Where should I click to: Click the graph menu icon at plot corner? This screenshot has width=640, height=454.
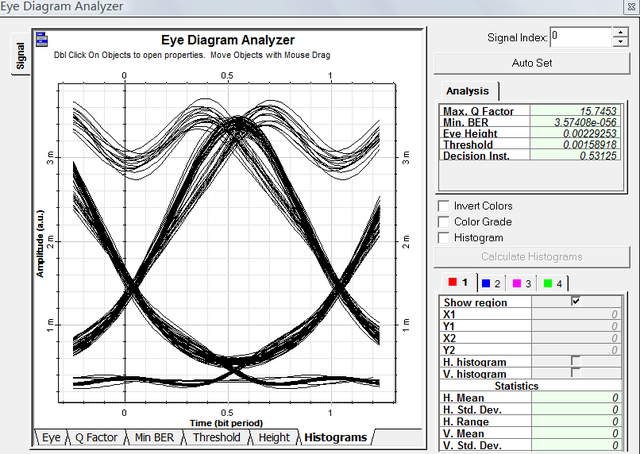point(42,40)
